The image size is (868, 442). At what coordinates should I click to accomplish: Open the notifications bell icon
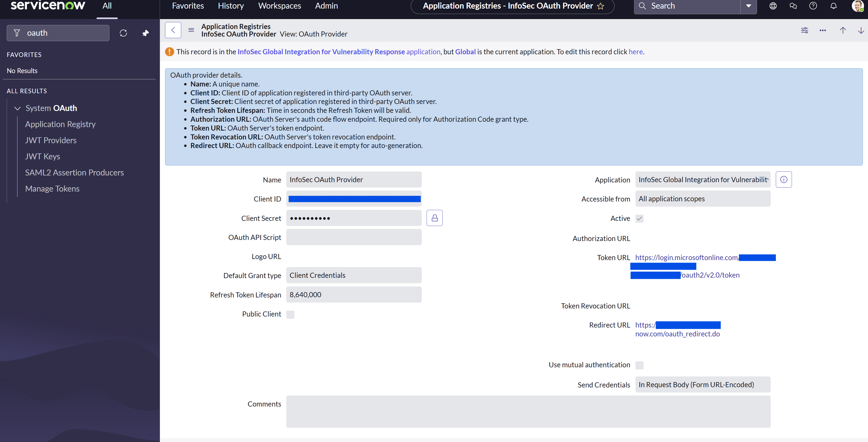pos(833,6)
